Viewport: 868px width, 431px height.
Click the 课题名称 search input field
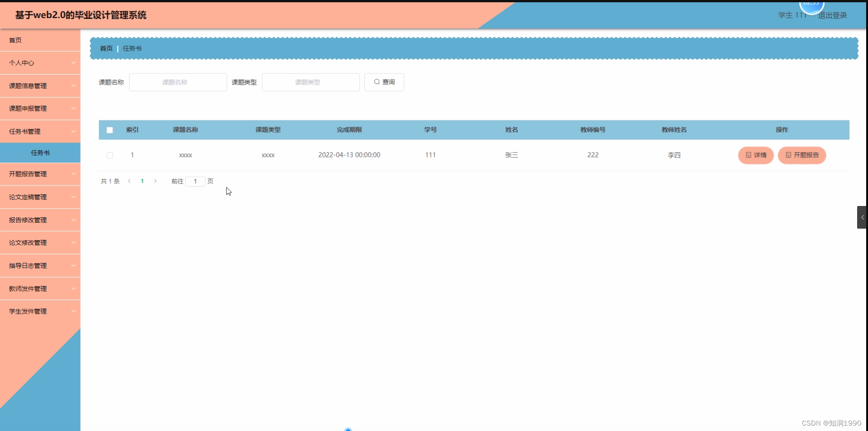tap(177, 82)
